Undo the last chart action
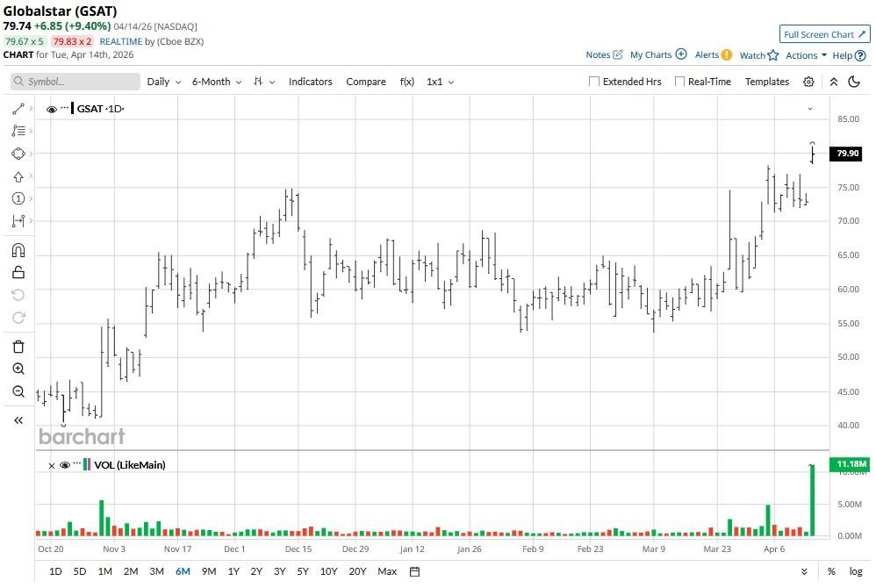This screenshot has height=588, width=876. click(18, 295)
